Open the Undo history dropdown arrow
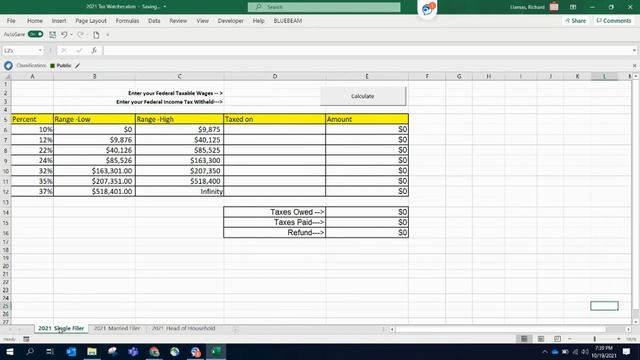The width and height of the screenshot is (640, 360). pyautogui.click(x=71, y=35)
